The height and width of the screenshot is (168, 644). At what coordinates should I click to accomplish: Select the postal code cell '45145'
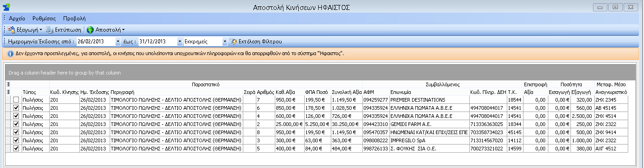tap(514, 132)
